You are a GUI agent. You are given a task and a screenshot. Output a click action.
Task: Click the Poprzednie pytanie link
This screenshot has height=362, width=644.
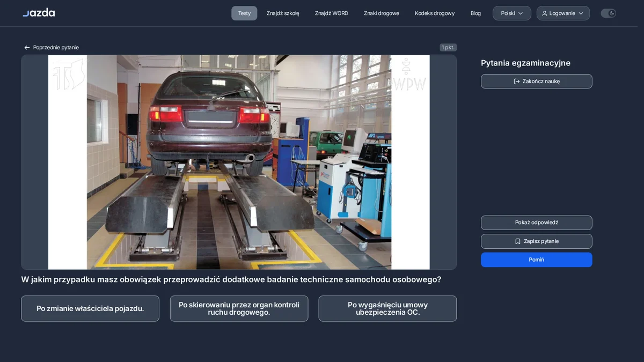pos(51,48)
